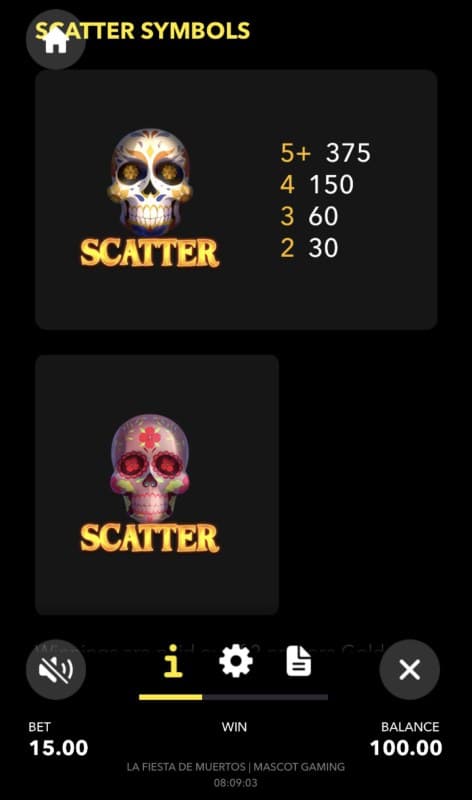Viewport: 472px width, 800px height.
Task: Open the settings gear tab
Action: pos(235,661)
